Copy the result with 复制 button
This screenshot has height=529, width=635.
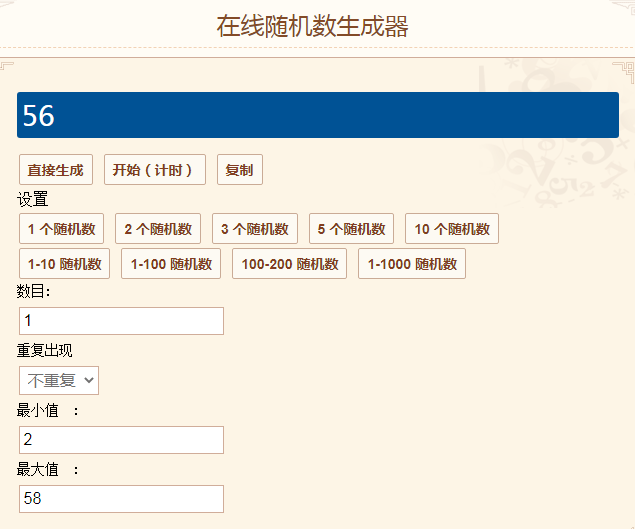point(240,170)
